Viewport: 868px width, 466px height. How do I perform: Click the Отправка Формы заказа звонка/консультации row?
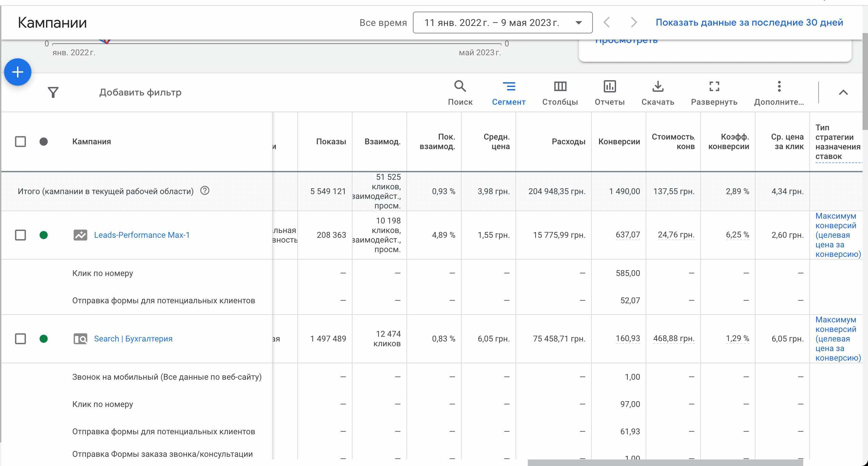(x=163, y=454)
